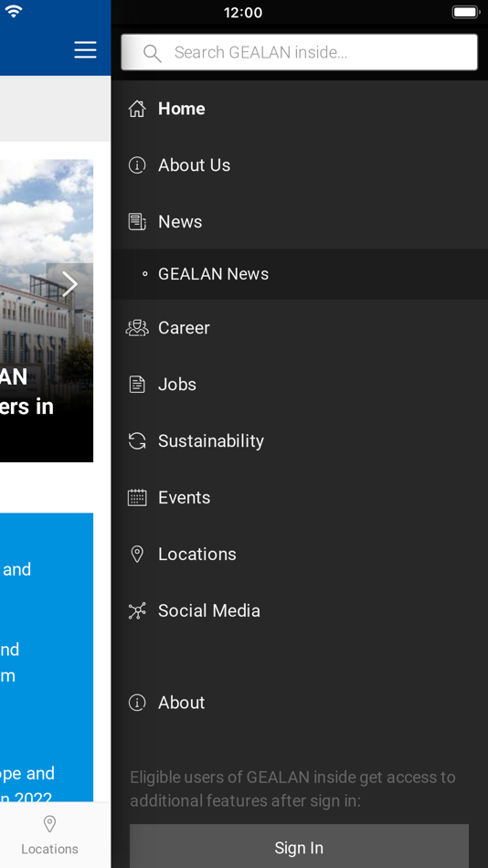The width and height of the screenshot is (488, 868).
Task: Collapse the News menu section
Action: click(299, 221)
